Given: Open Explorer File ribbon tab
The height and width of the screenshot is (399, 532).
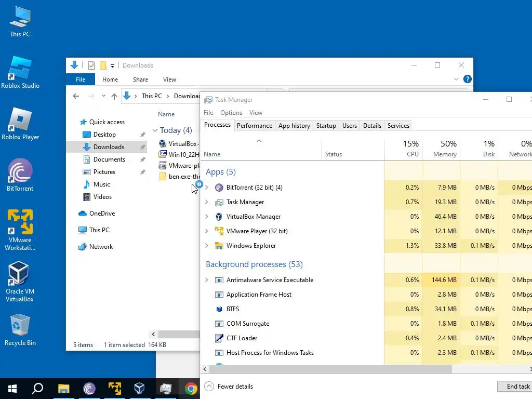Looking at the screenshot, I should coord(81,79).
